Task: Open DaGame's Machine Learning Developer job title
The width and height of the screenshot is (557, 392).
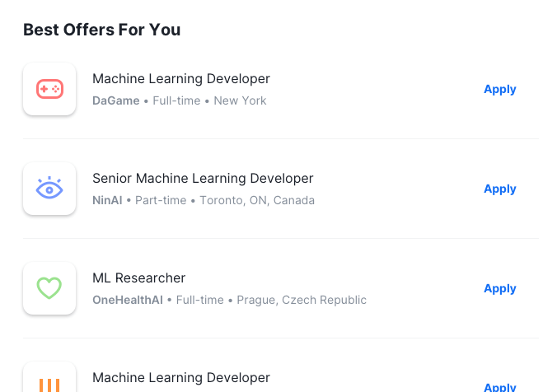Action: click(x=181, y=79)
